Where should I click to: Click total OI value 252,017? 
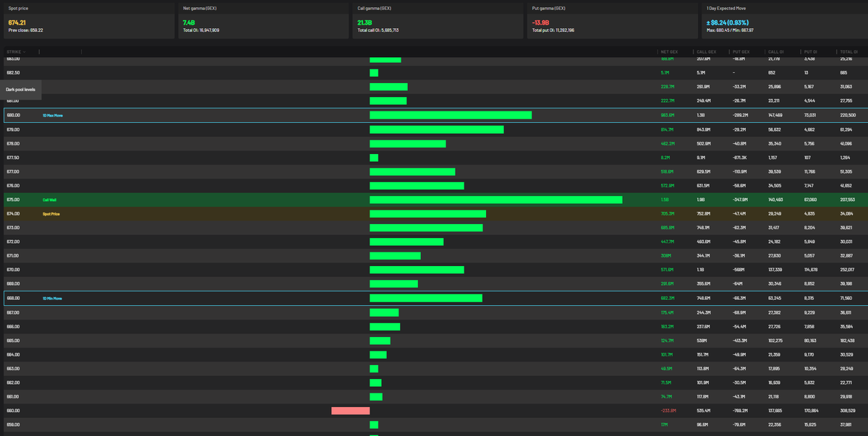(848, 270)
